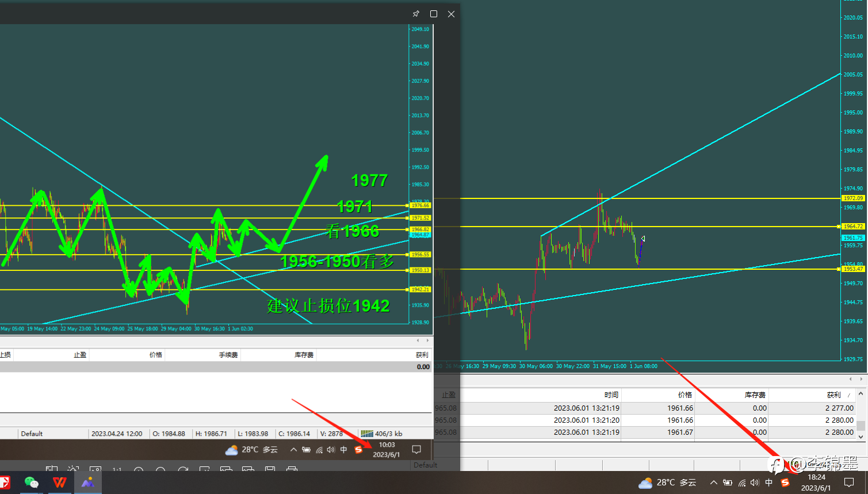Sort the right table by 时间 column
The image size is (868, 494).
(x=611, y=395)
